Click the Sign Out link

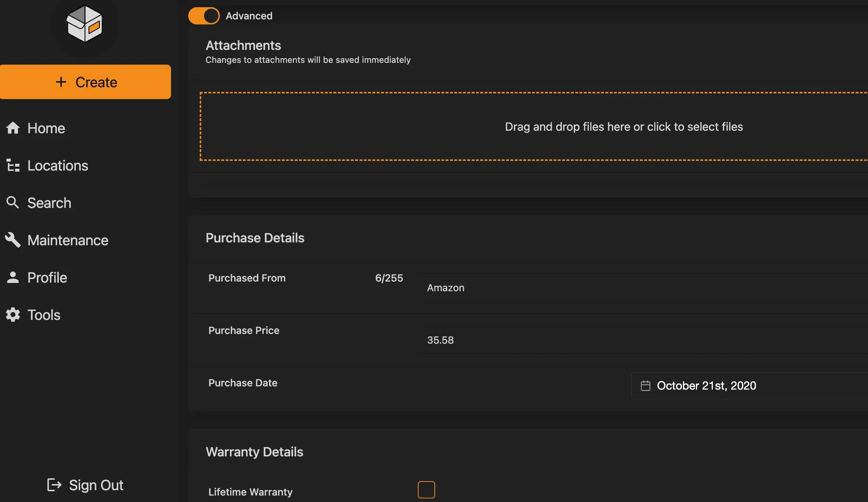[96, 485]
